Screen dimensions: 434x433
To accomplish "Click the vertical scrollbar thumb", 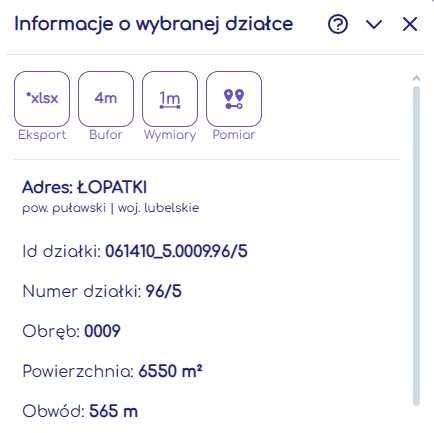I will pyautogui.click(x=416, y=246).
